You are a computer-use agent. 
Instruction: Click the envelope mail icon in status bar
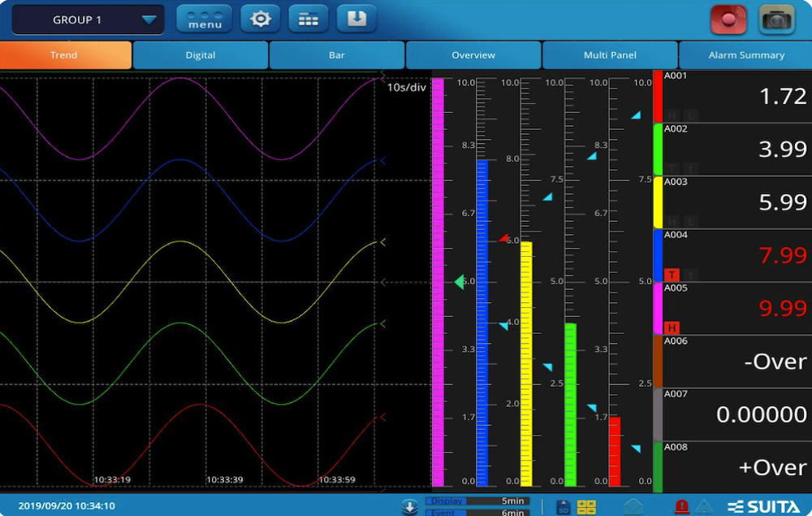[633, 507]
